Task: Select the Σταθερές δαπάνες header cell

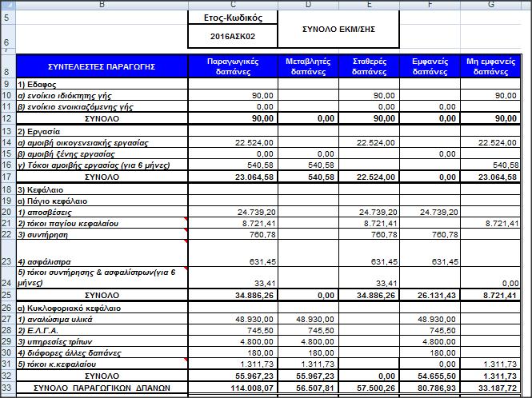Action: tap(369, 66)
